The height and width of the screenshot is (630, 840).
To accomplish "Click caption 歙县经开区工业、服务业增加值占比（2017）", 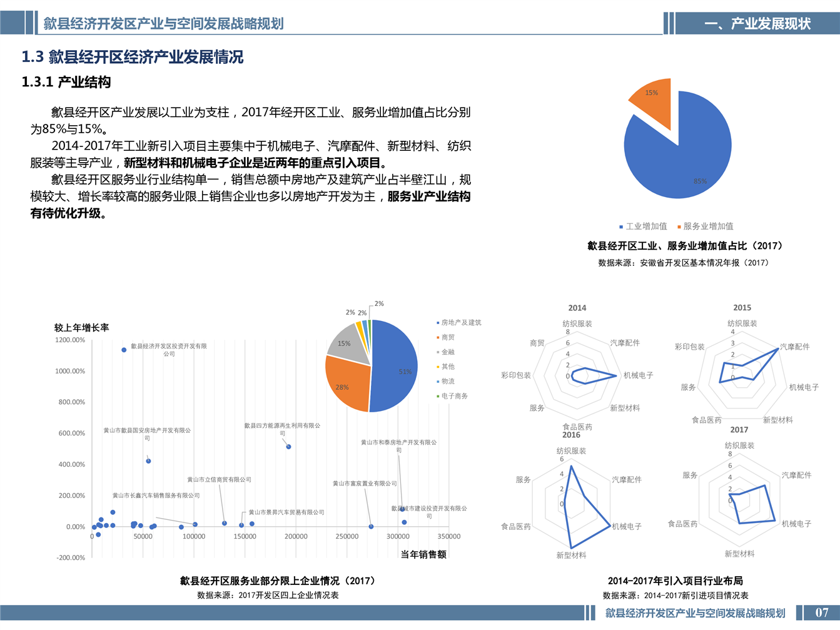I will pyautogui.click(x=684, y=246).
